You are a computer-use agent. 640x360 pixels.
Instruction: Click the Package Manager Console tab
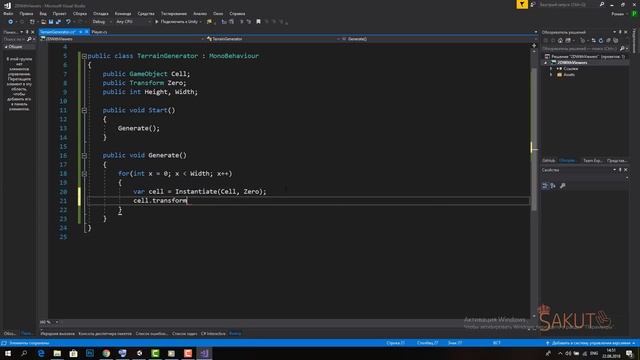point(105,333)
